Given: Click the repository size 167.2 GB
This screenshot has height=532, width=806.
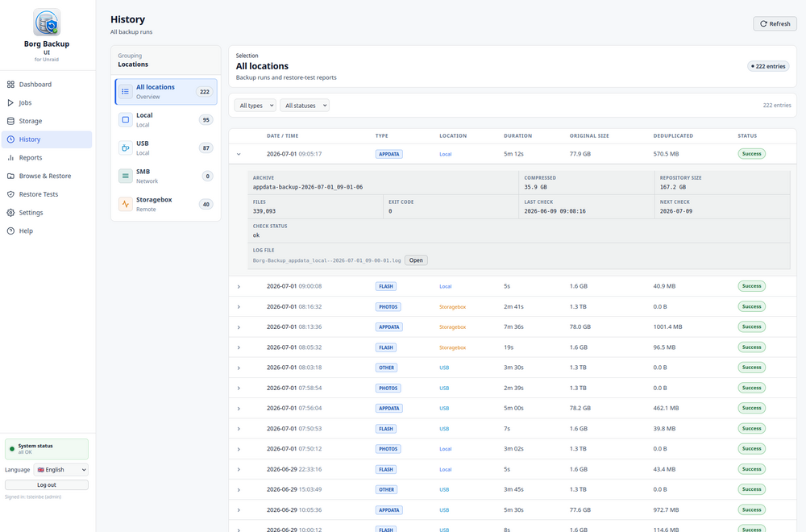Looking at the screenshot, I should coord(673,187).
